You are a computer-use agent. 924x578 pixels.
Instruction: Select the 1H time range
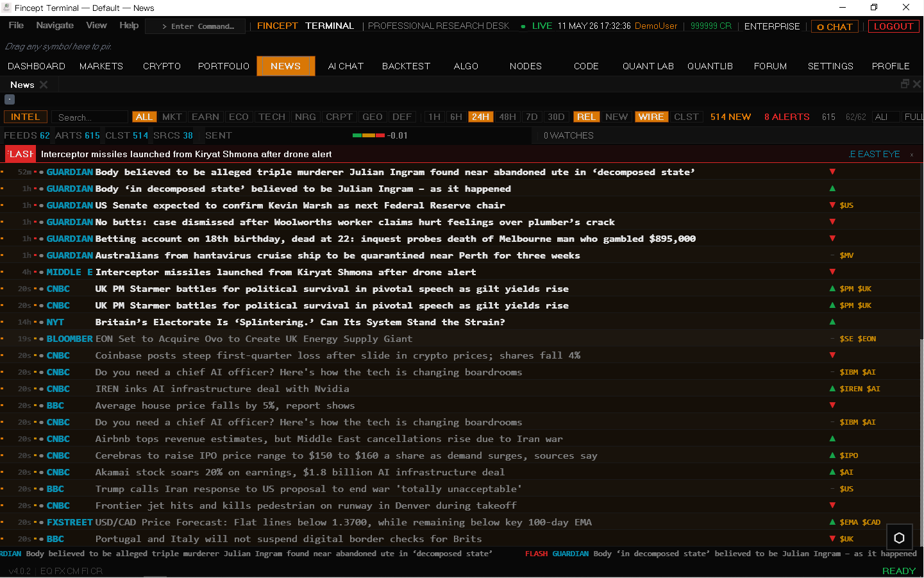(434, 117)
